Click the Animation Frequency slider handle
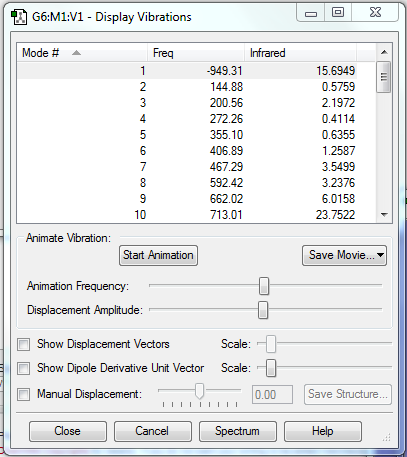Viewport: 407px width, 457px height. pyautogui.click(x=264, y=286)
